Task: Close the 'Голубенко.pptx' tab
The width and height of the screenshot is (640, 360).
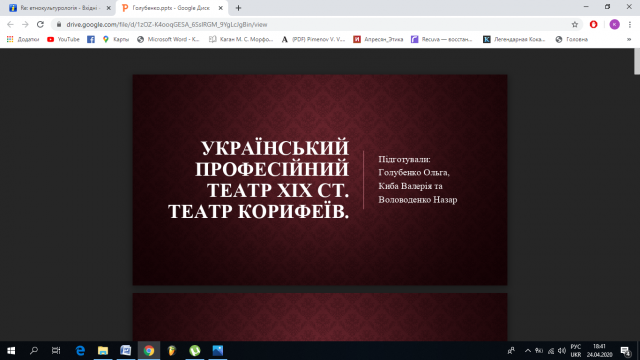Action: (220, 8)
